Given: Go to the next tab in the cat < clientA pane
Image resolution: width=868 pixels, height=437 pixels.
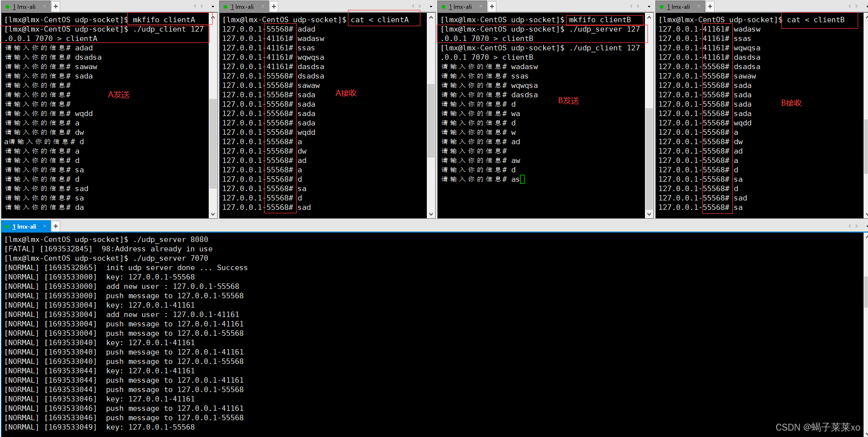Looking at the screenshot, I should (420, 6).
